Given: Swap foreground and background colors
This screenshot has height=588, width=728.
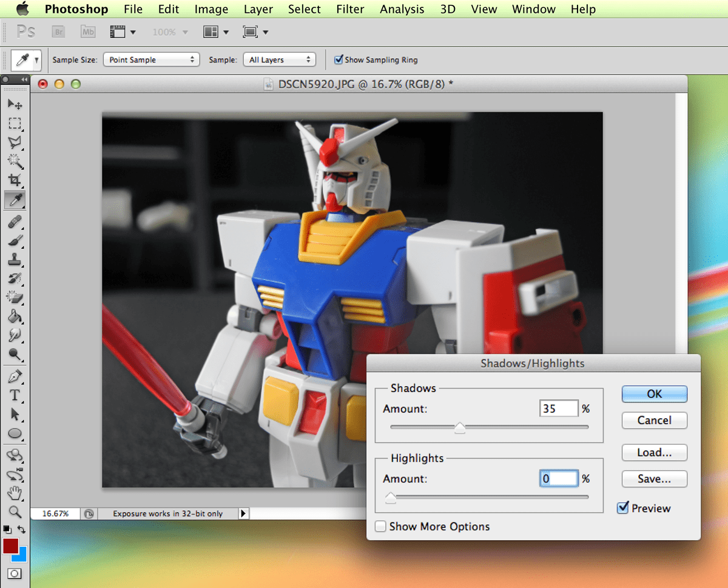Looking at the screenshot, I should (21, 530).
